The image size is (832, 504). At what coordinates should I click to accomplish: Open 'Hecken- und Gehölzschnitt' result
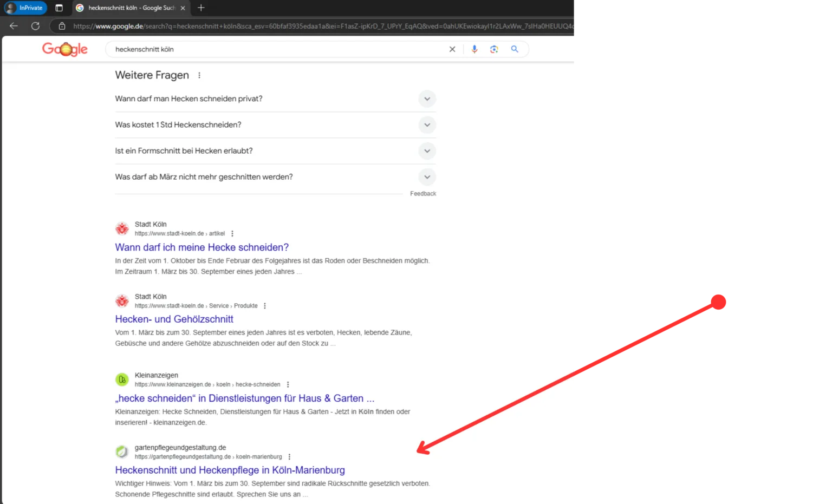point(174,319)
